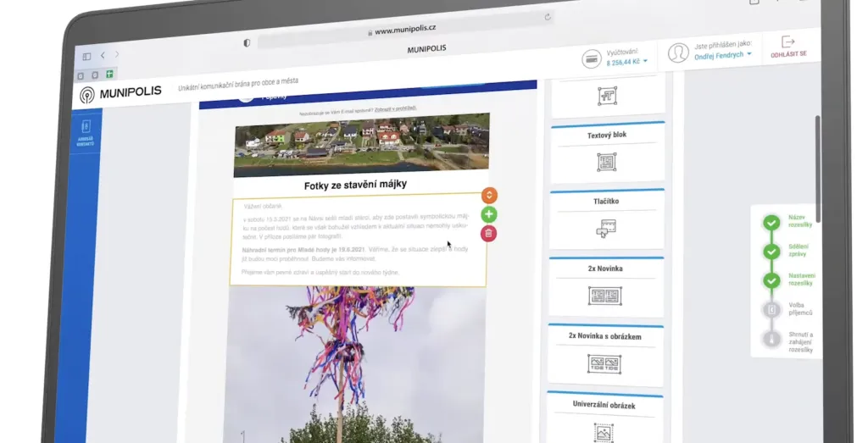Click the green add block plus button
This screenshot has width=868, height=443.
tap(488, 214)
